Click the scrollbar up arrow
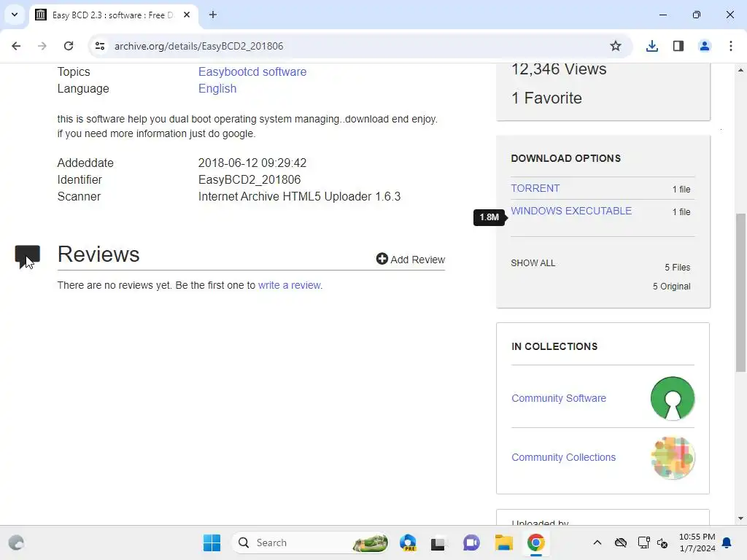 [740, 70]
